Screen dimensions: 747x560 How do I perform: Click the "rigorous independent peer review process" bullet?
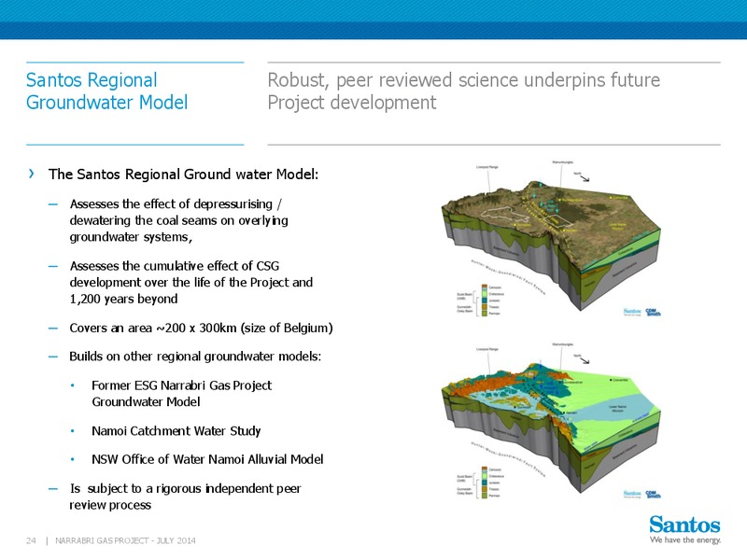185,497
